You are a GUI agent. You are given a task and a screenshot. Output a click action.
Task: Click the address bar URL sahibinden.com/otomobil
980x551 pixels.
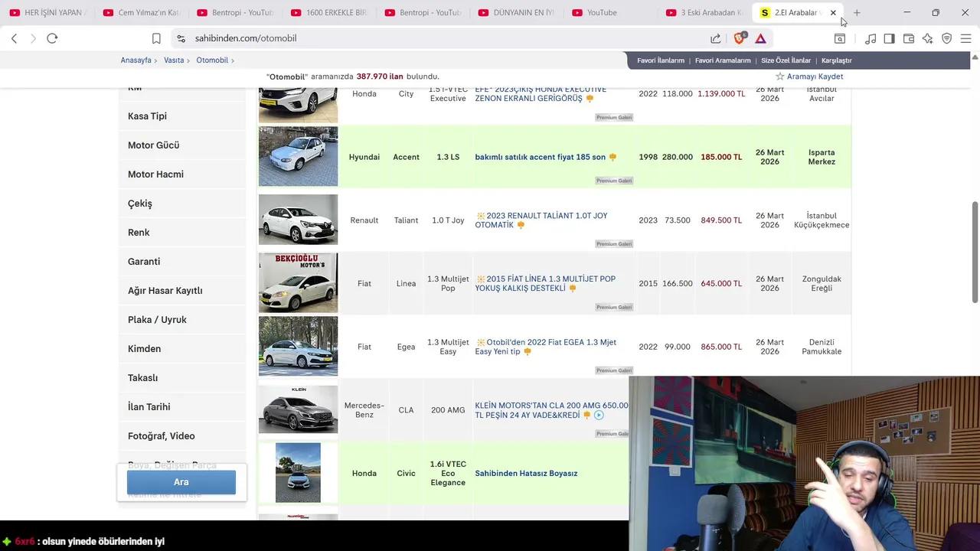point(246,38)
